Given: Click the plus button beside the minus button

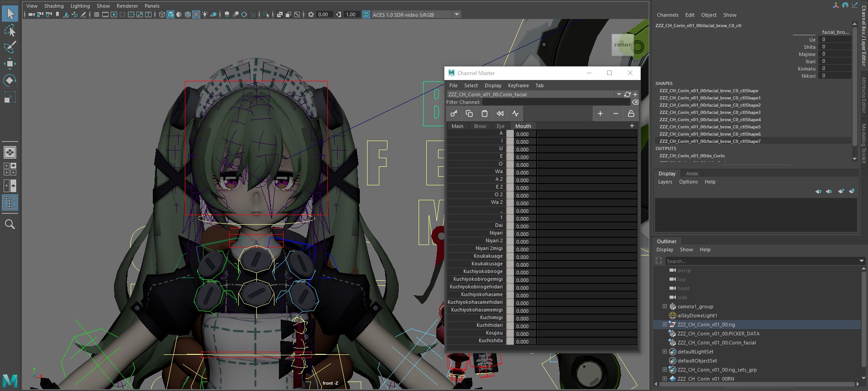Looking at the screenshot, I should 600,113.
